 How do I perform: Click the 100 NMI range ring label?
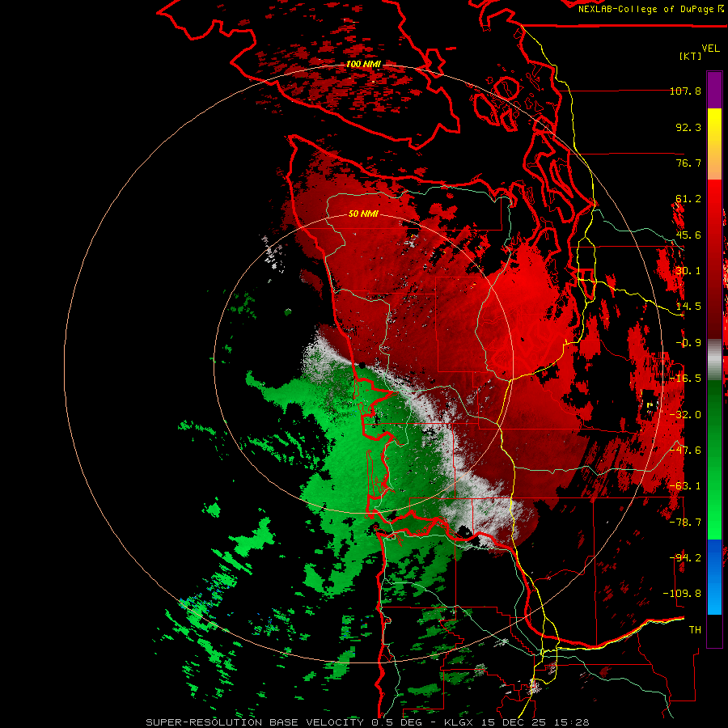(x=363, y=64)
